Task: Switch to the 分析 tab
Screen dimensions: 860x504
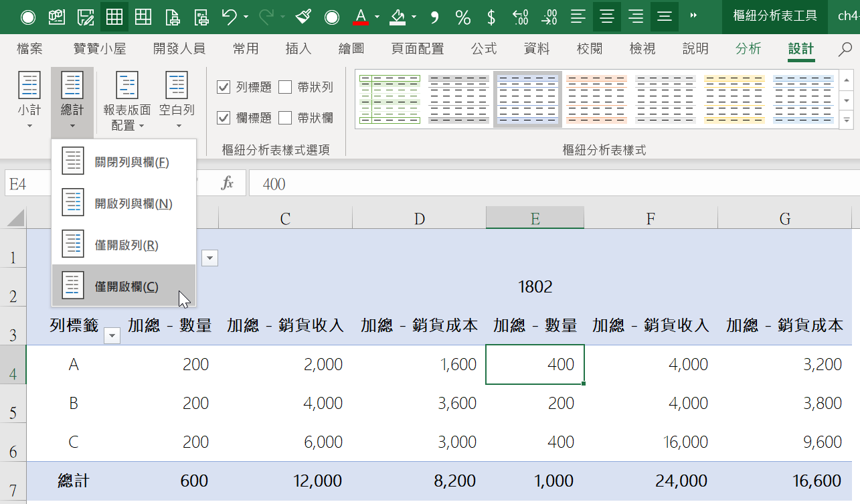Action: point(748,49)
